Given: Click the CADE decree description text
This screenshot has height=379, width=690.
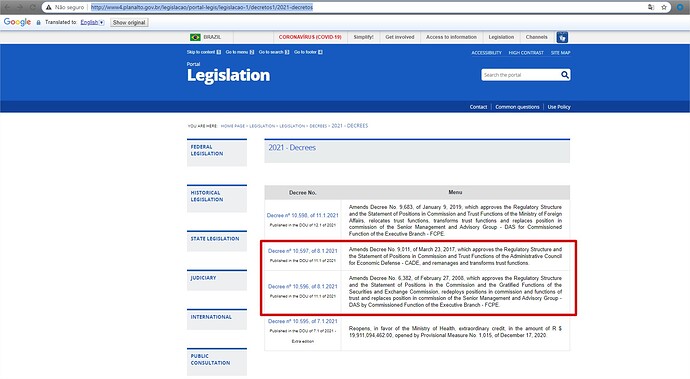Looking at the screenshot, I should pos(455,256).
